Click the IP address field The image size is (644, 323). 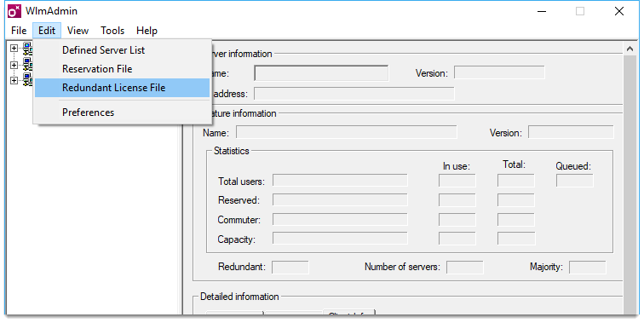click(354, 93)
